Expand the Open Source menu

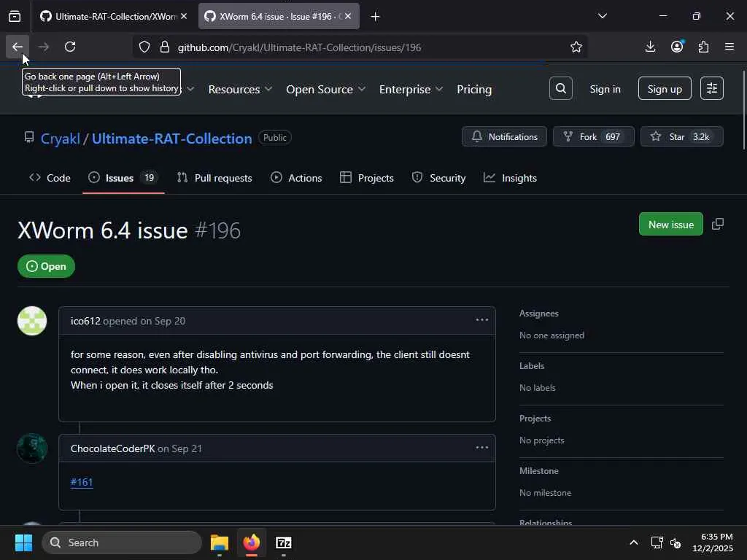(x=325, y=89)
